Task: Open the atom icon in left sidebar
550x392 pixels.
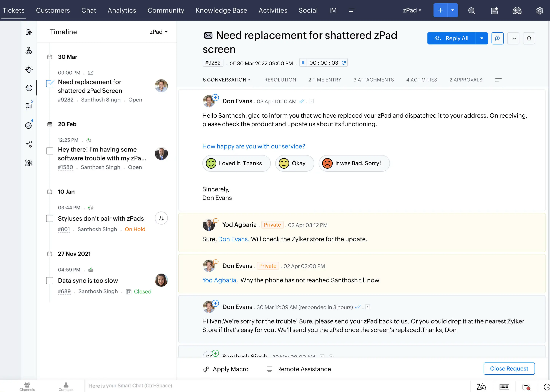Action: (29, 163)
